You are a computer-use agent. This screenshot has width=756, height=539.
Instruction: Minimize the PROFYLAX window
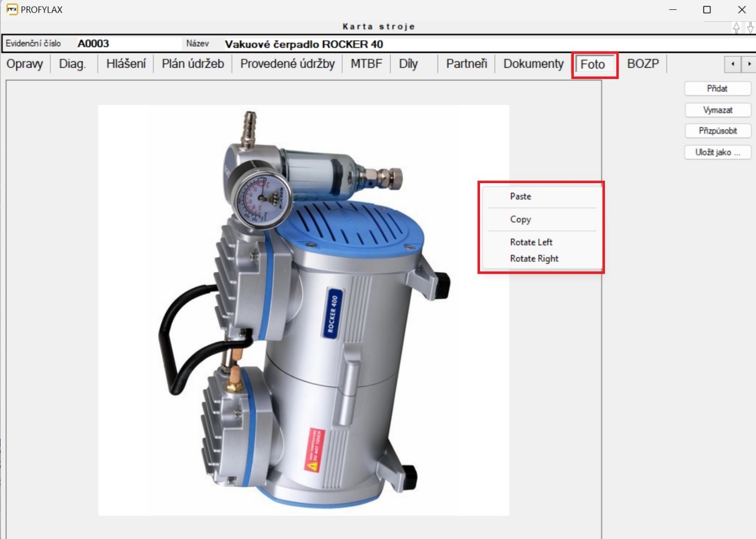point(673,9)
